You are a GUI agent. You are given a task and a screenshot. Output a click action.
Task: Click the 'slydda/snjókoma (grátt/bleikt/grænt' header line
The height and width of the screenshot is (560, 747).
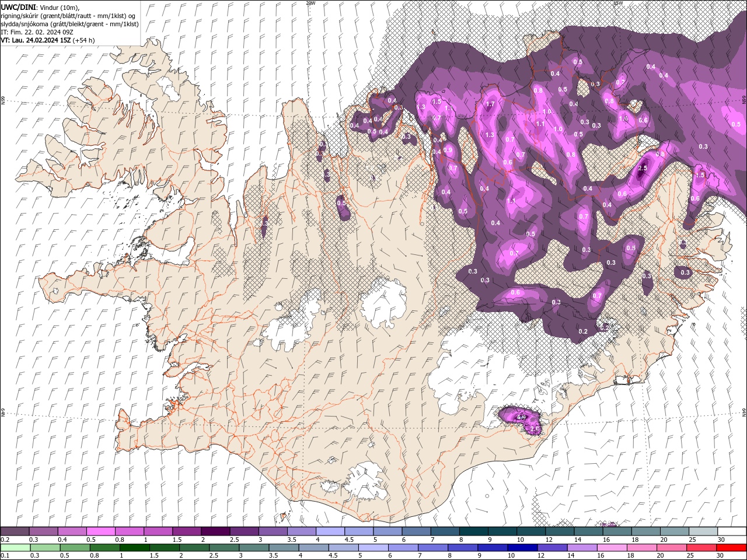pos(69,23)
